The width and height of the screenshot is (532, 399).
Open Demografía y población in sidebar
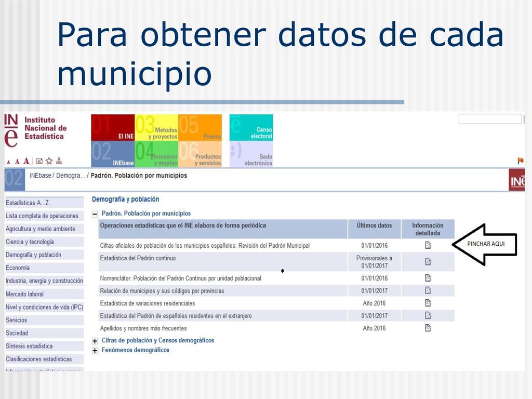click(44, 255)
